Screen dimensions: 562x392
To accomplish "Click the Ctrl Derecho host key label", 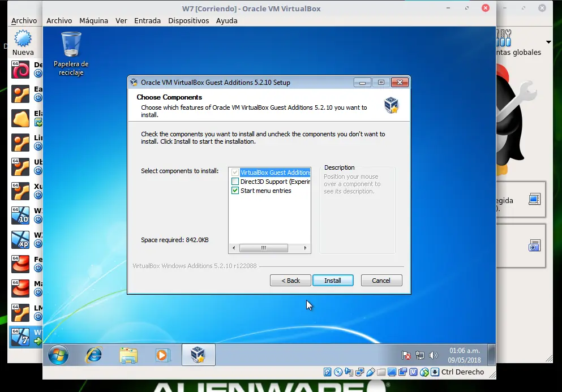I will click(462, 372).
